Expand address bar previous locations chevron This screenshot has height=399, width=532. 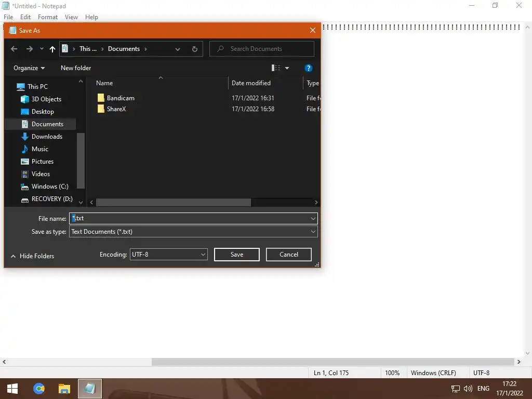pos(178,49)
